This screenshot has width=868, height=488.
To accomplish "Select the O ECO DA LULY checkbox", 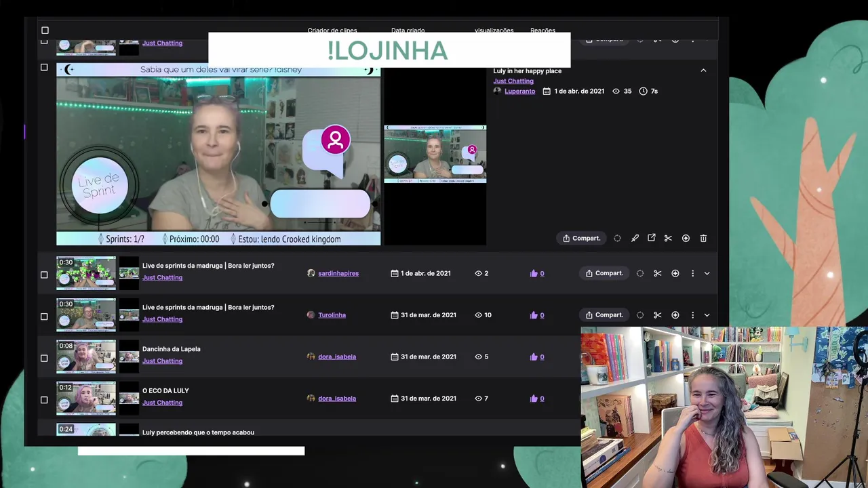I will tap(44, 400).
